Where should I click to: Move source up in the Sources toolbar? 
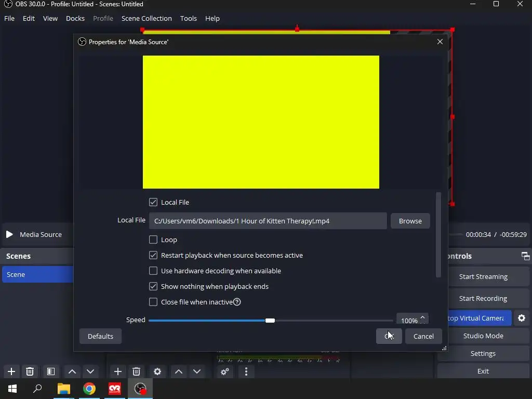click(179, 371)
